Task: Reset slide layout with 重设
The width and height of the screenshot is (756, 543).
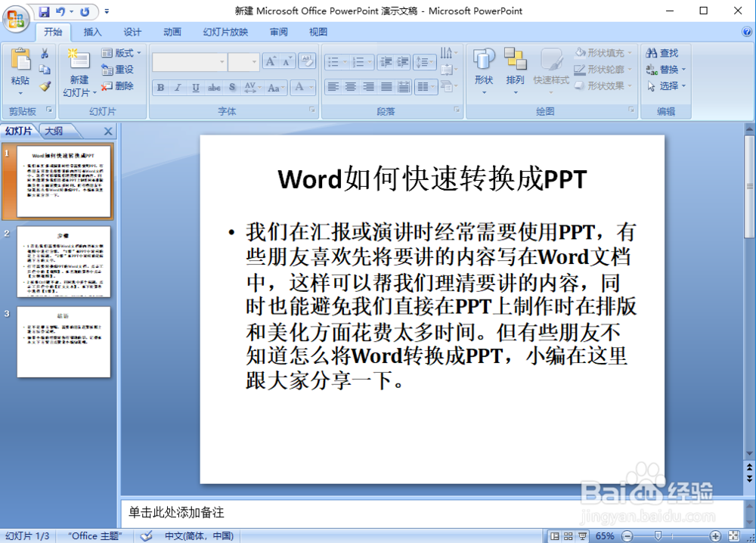Action: pyautogui.click(x=117, y=70)
